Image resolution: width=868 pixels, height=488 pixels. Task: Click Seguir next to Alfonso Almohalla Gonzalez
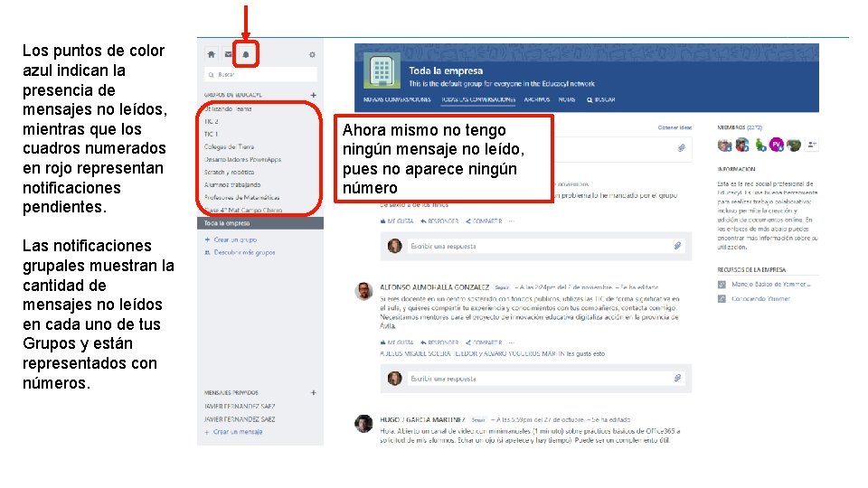click(x=502, y=287)
